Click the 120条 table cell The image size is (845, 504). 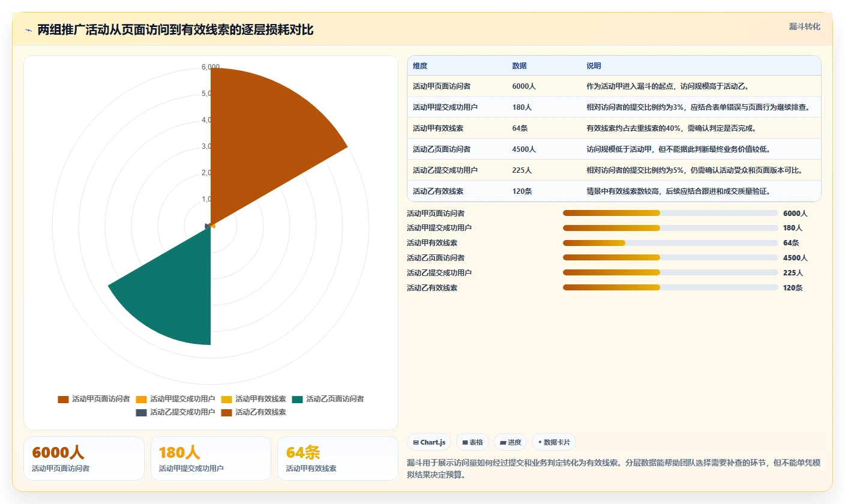[x=522, y=191]
